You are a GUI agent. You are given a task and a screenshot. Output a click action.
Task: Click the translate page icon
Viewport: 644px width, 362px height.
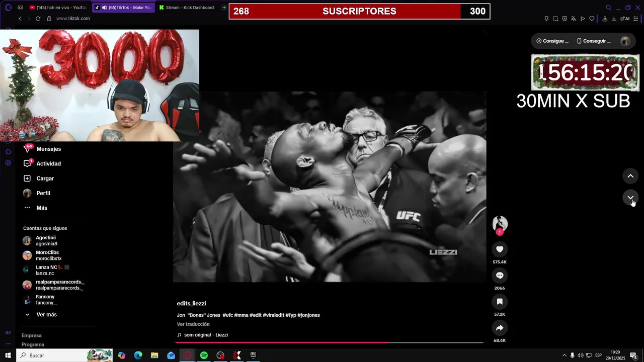point(574,19)
